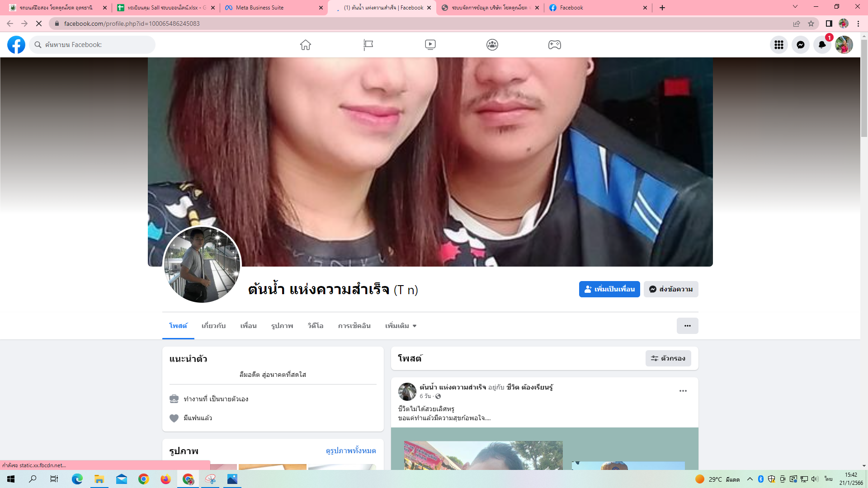Open the ตัวกรอง posts filter

point(668,358)
